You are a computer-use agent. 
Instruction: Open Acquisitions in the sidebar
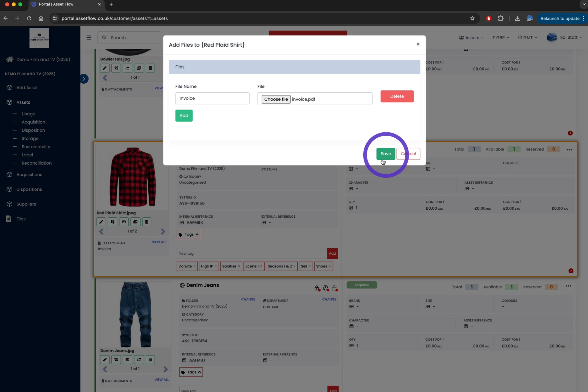24,175
